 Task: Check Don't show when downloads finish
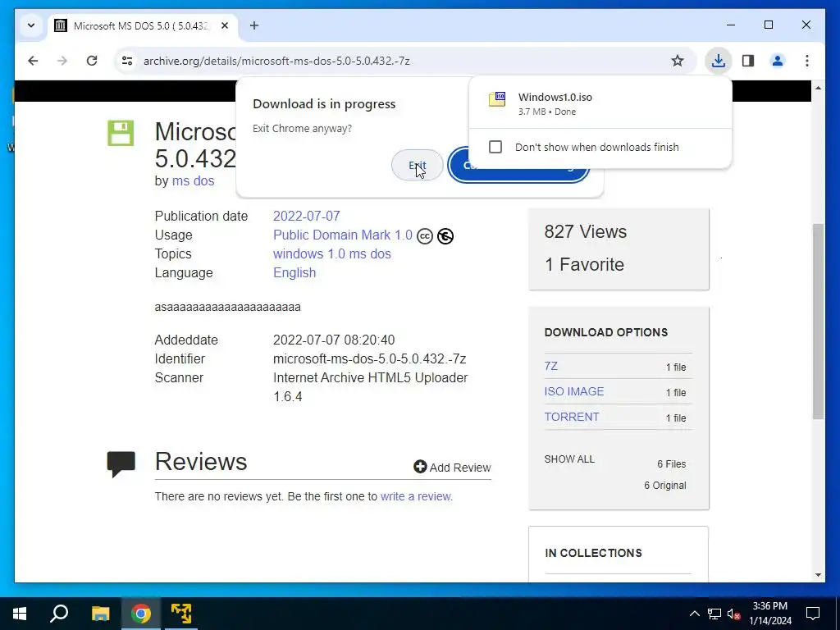coord(495,147)
